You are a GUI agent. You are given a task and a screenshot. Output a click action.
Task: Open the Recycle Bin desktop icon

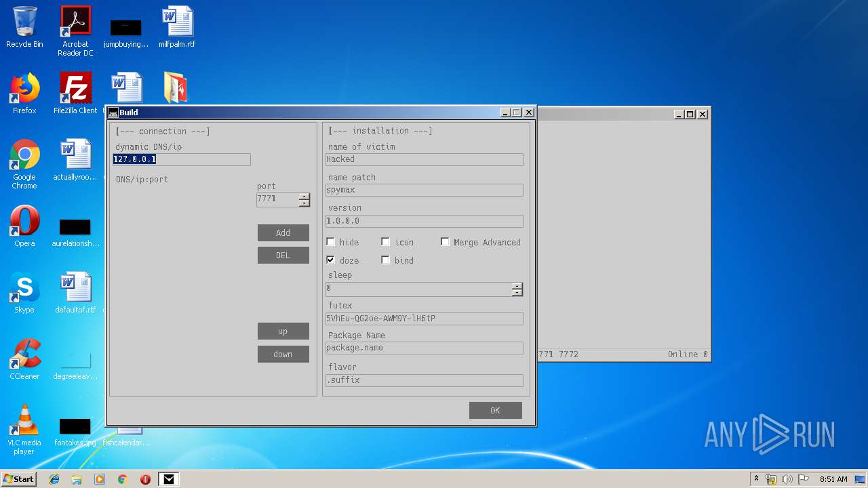(x=24, y=27)
